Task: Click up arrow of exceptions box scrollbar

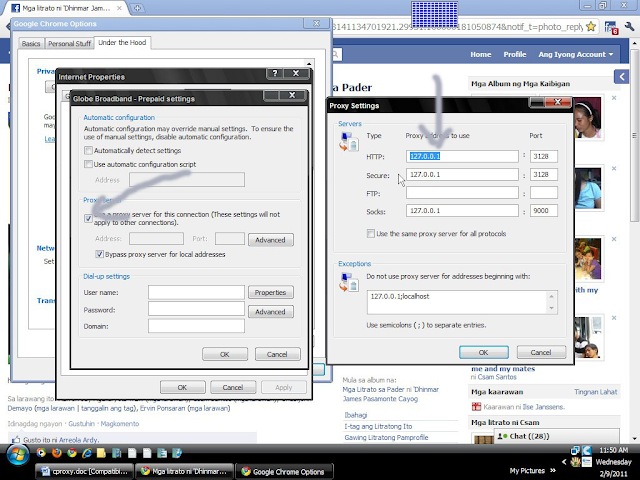Action: pos(551,297)
